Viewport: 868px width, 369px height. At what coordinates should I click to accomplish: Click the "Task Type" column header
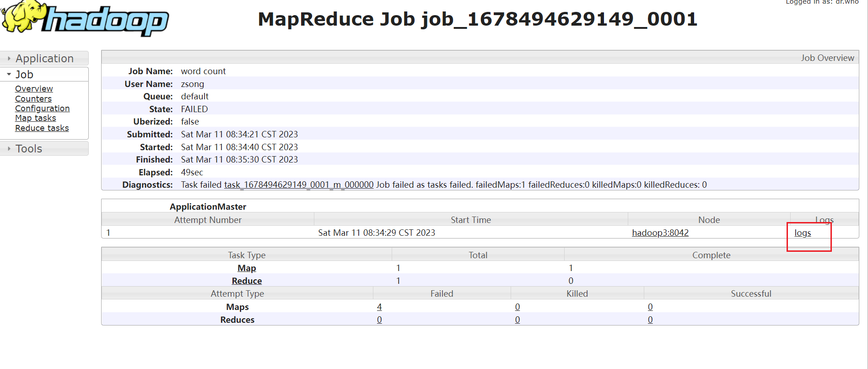(247, 255)
